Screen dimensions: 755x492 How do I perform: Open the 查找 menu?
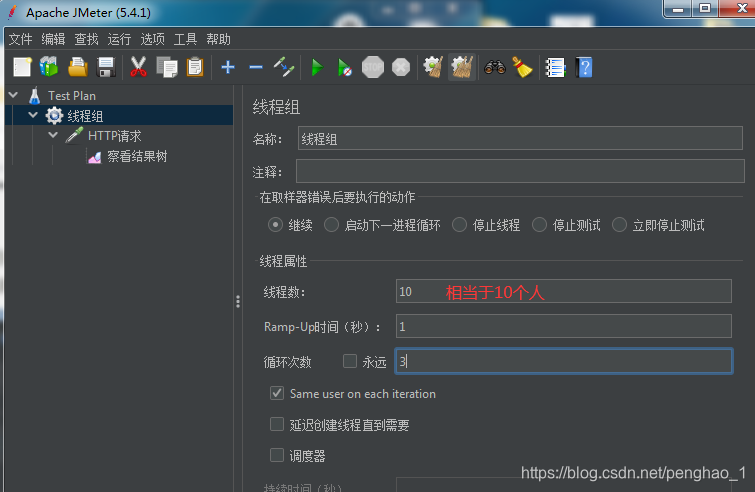click(86, 39)
